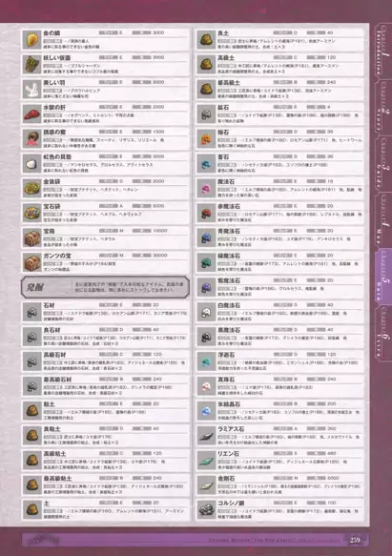Screen dimensions: 392x556
Task: Click the blue stone icon for 蒼石
Action: coord(206,163)
